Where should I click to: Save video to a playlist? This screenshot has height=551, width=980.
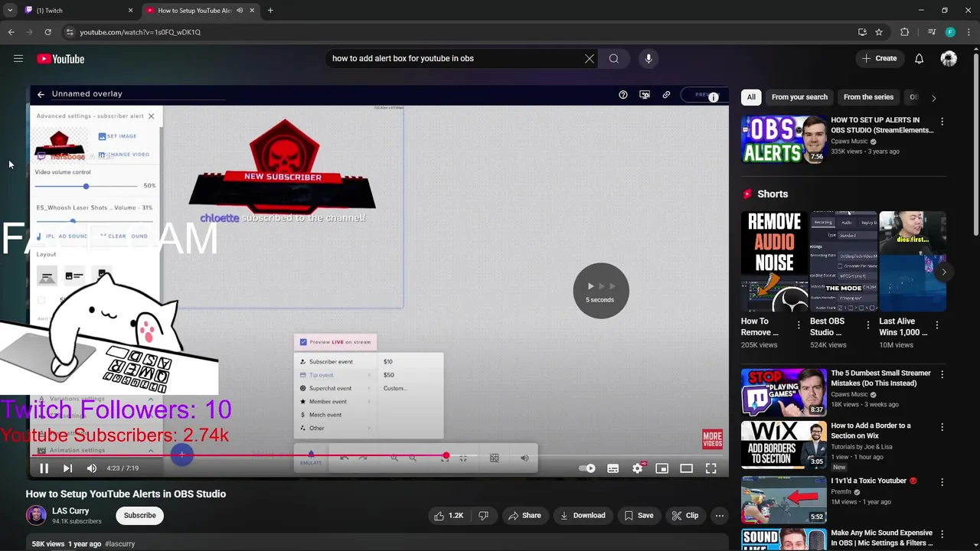click(x=639, y=516)
